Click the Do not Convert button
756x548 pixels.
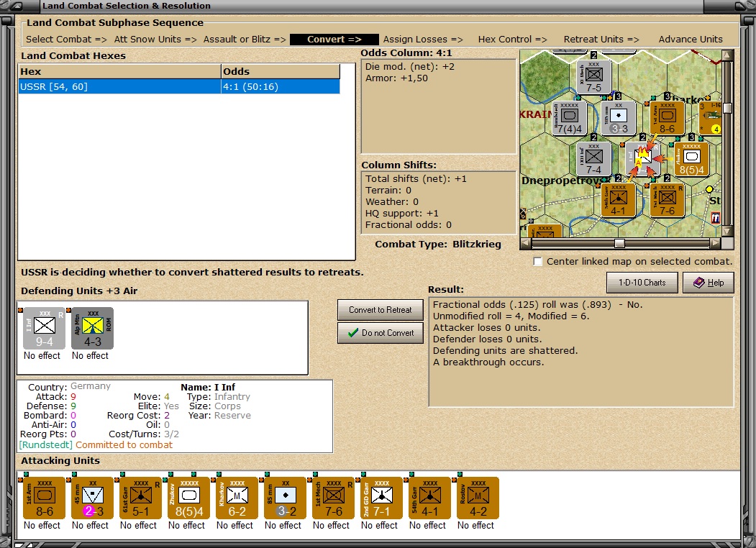pos(380,332)
